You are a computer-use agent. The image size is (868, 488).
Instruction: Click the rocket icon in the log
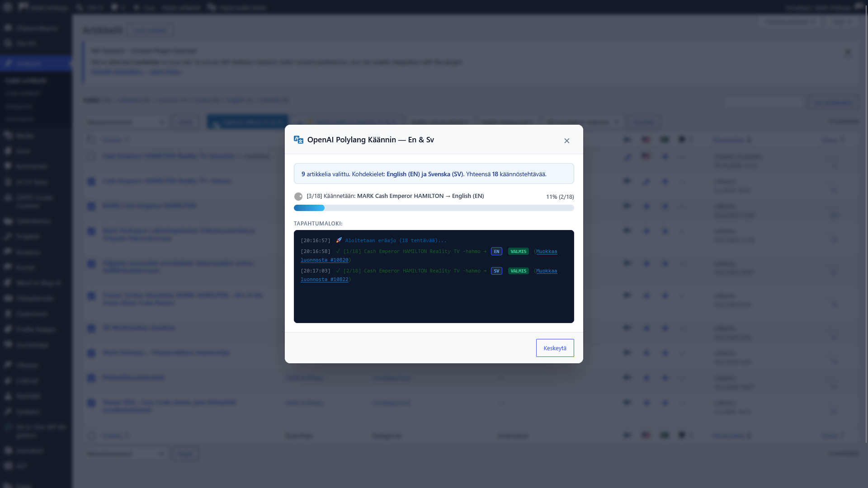(339, 240)
